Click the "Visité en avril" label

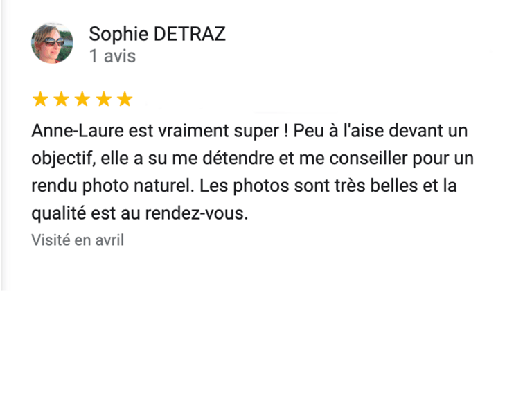(78, 240)
